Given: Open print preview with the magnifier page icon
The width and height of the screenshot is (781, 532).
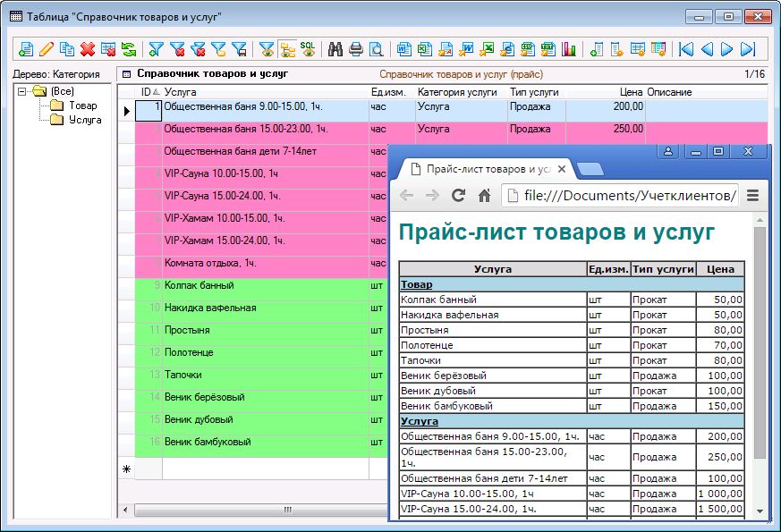Looking at the screenshot, I should click(x=377, y=49).
